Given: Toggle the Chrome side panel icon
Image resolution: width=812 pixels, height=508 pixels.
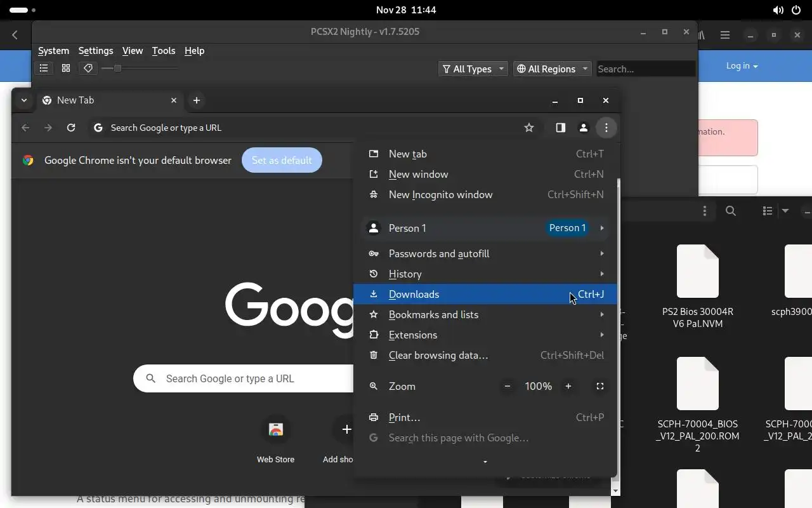Looking at the screenshot, I should (x=560, y=128).
